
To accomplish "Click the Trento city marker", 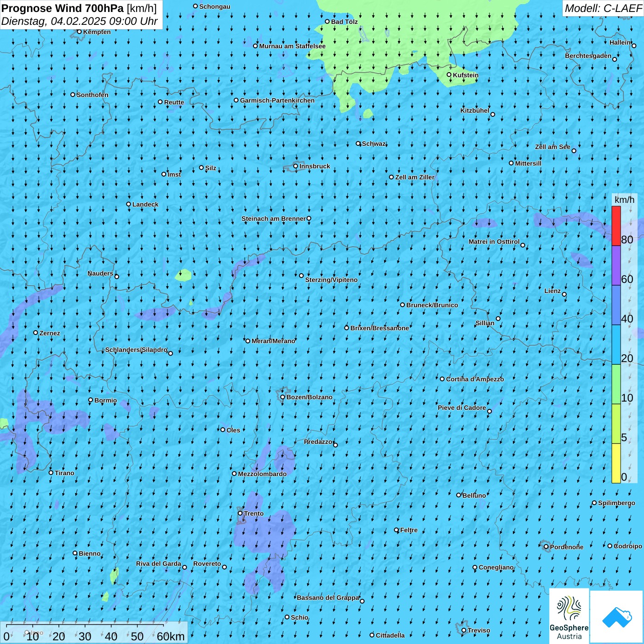I will [x=240, y=513].
